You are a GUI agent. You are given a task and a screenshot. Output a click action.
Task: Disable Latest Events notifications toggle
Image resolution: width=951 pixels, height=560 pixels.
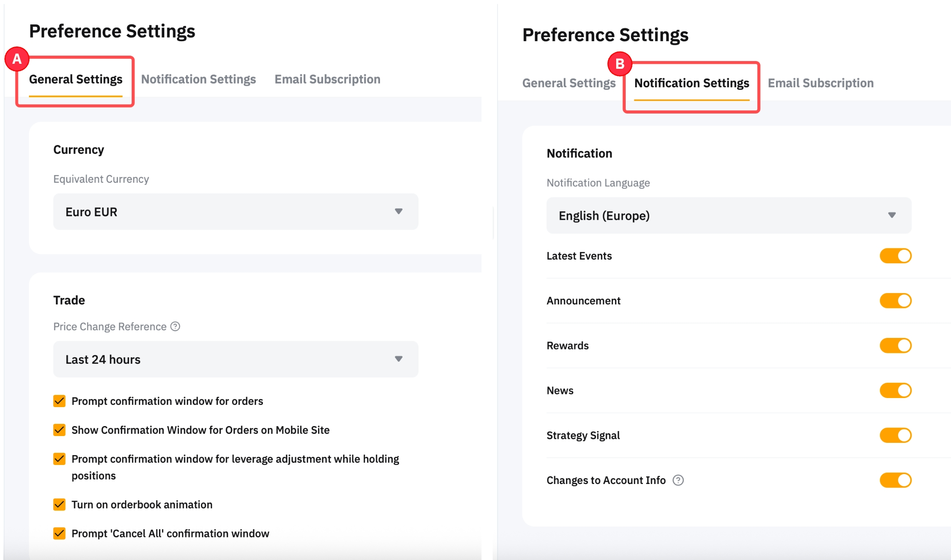coord(895,256)
